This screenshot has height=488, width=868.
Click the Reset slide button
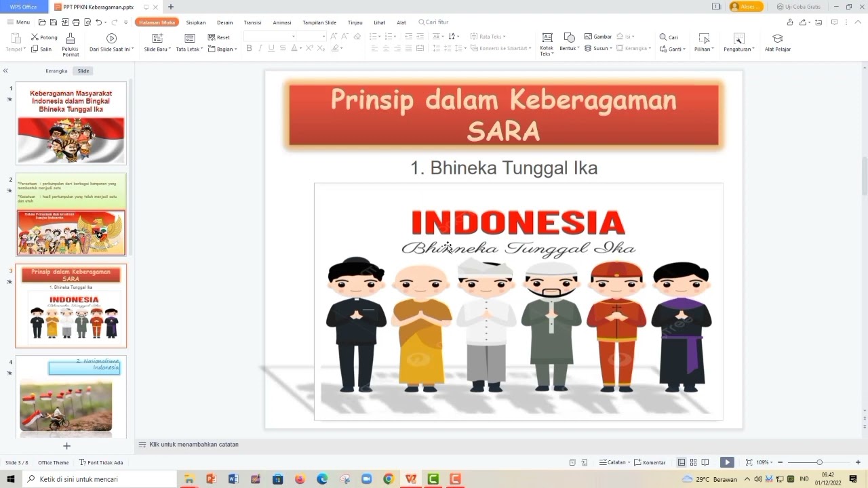219,37
